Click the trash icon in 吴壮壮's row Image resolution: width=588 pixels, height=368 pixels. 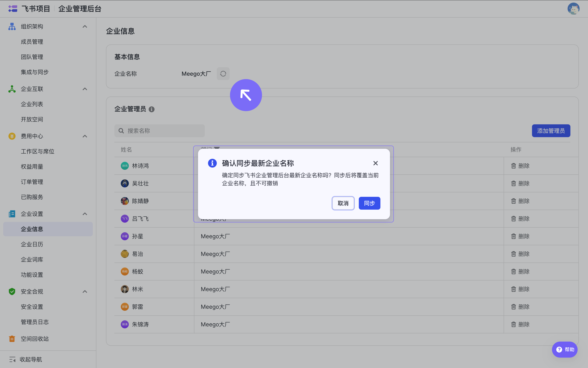point(513,183)
